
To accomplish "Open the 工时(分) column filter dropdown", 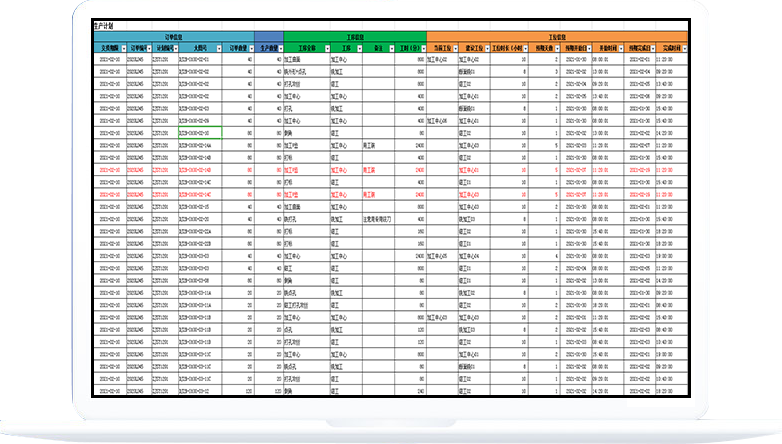I will pyautogui.click(x=422, y=47).
